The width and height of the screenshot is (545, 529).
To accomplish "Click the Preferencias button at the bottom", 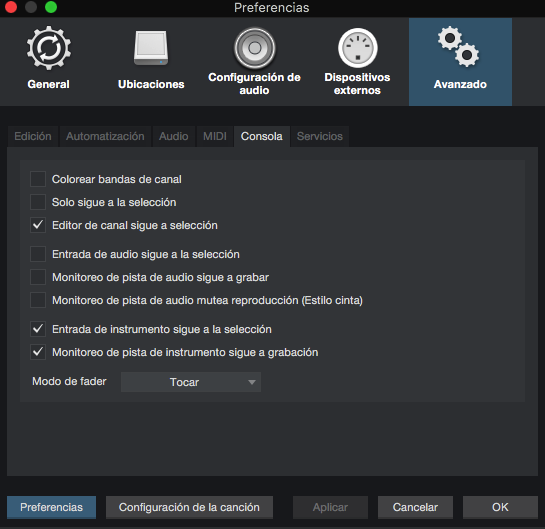I will [51, 507].
